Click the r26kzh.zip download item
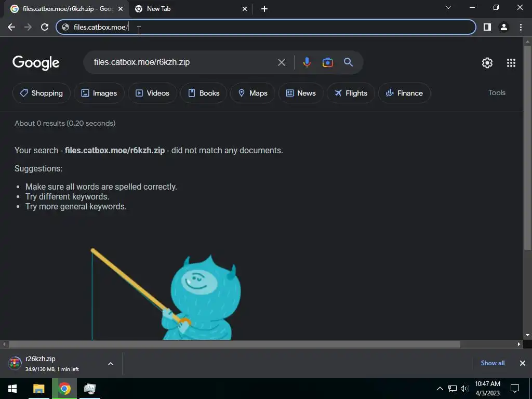This screenshot has height=399, width=532. (54, 363)
